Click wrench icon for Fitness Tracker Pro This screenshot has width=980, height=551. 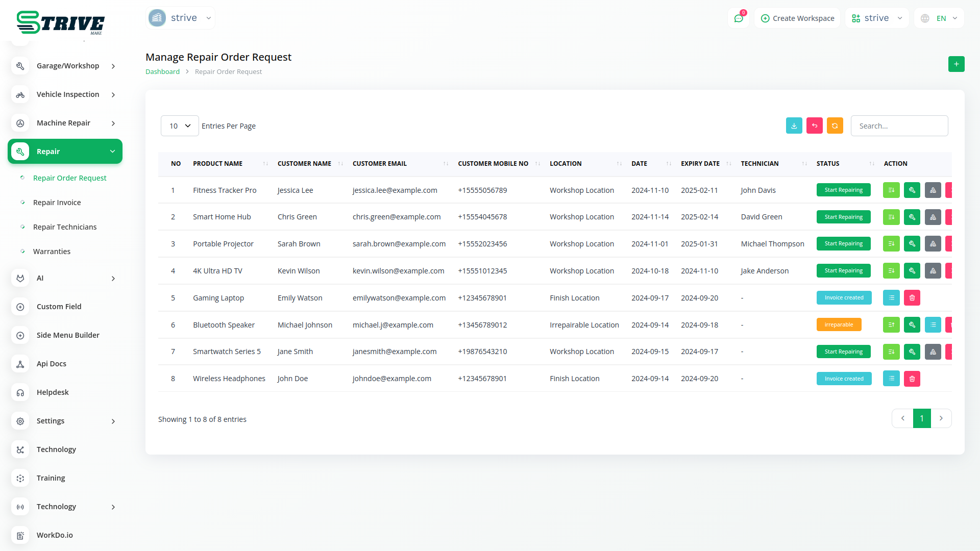click(x=912, y=190)
